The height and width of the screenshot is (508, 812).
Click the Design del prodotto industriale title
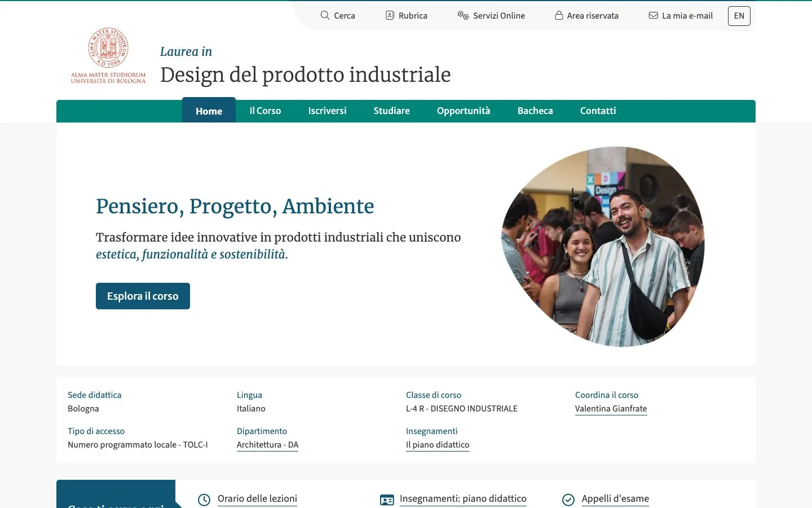[x=305, y=75]
